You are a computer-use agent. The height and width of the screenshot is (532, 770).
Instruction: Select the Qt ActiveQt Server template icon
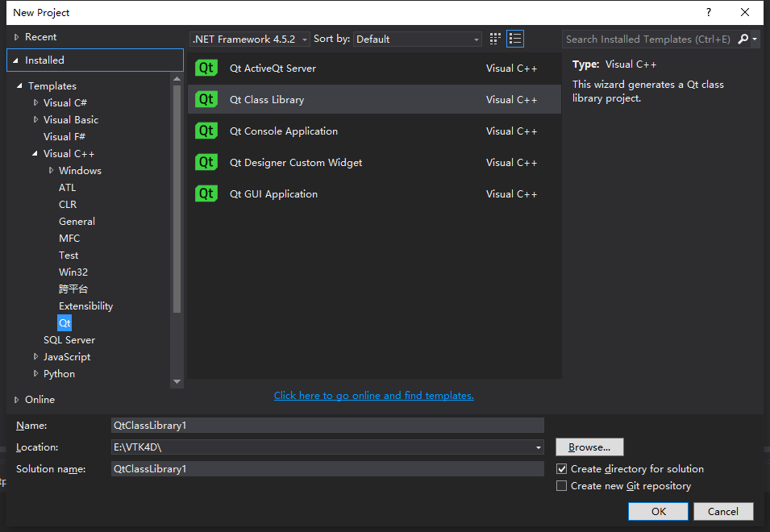coord(206,68)
